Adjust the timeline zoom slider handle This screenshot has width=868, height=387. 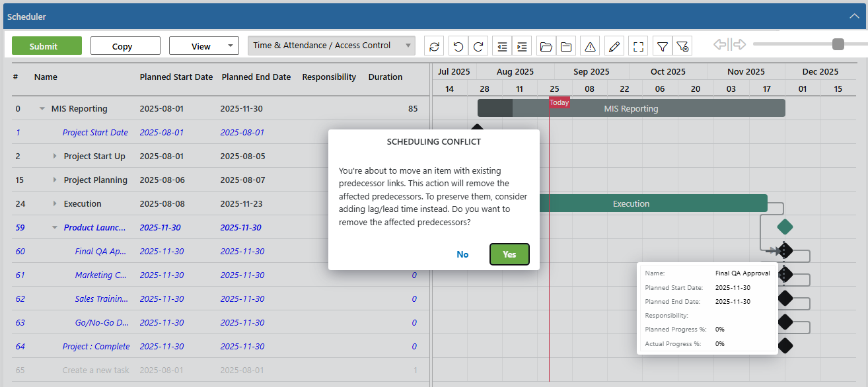tap(838, 44)
